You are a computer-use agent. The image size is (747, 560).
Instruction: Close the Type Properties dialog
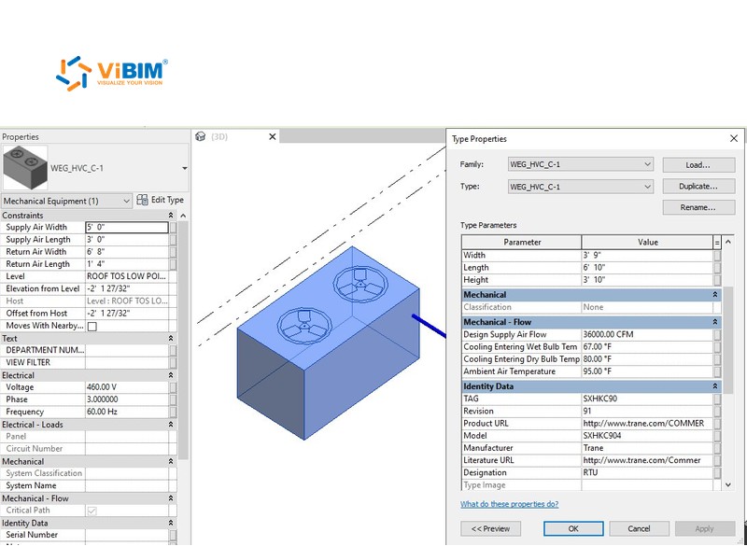click(734, 138)
